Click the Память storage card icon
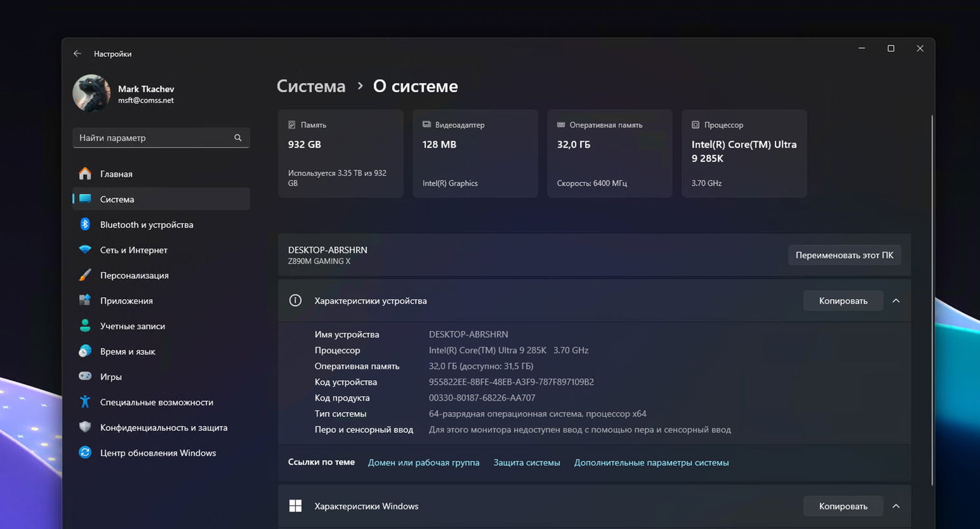This screenshot has width=980, height=529. click(292, 125)
